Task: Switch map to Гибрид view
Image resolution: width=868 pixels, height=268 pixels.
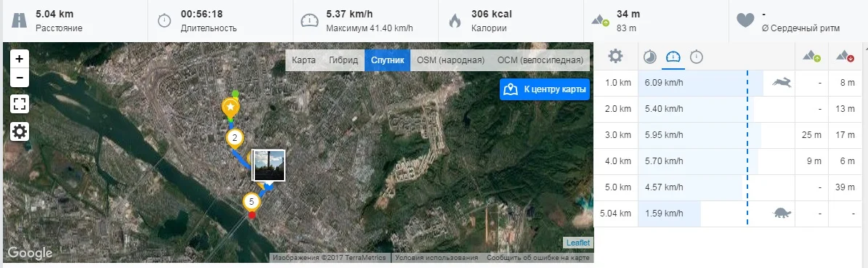Action: pyautogui.click(x=344, y=60)
